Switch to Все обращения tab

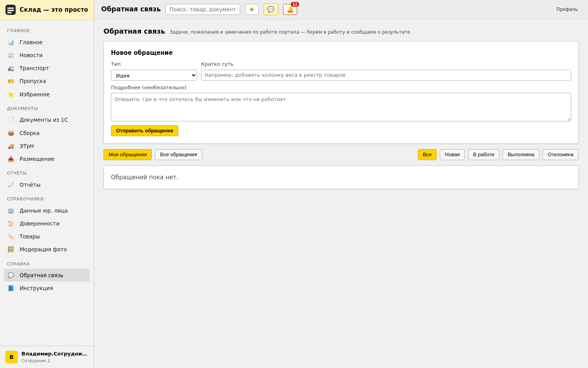pos(178,155)
